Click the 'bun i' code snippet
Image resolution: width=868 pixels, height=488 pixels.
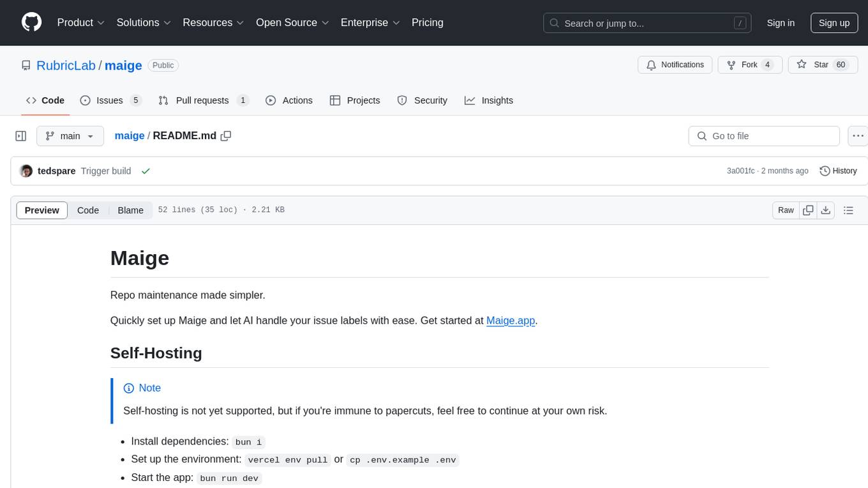pyautogui.click(x=248, y=441)
